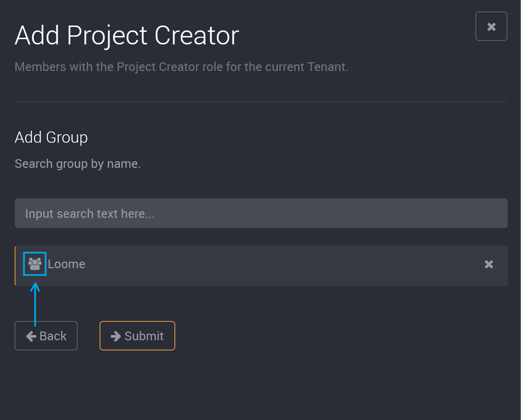Screen dimensions: 521x420
Task: Click the group search text field
Action: (261, 213)
